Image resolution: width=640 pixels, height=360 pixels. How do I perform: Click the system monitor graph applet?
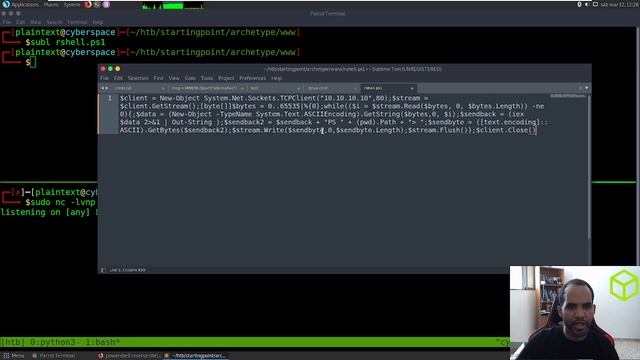click(x=172, y=6)
